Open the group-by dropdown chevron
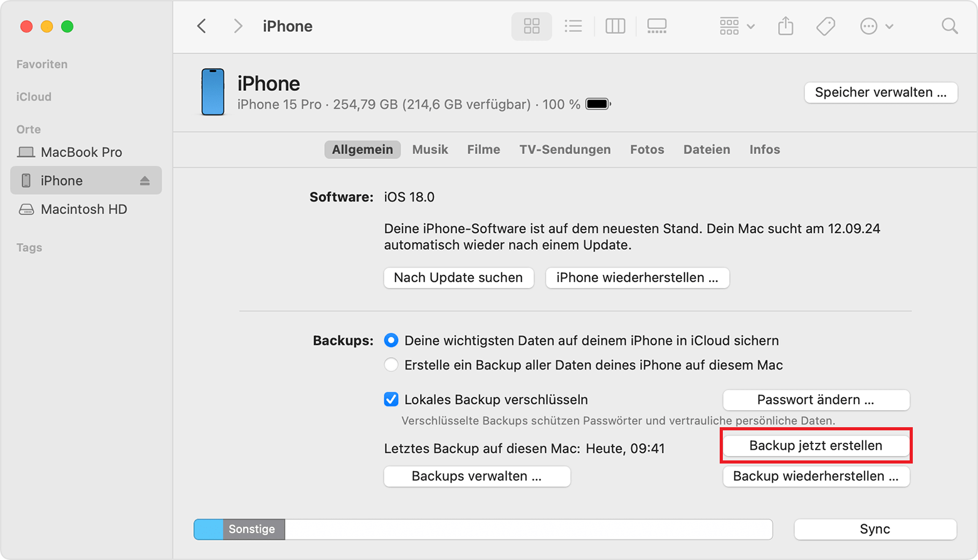The image size is (978, 560). (750, 26)
